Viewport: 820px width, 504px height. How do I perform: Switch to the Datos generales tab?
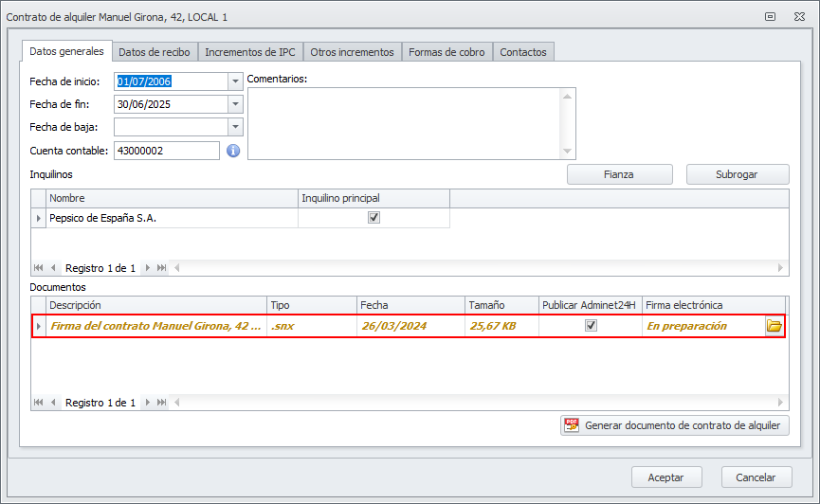[66, 51]
